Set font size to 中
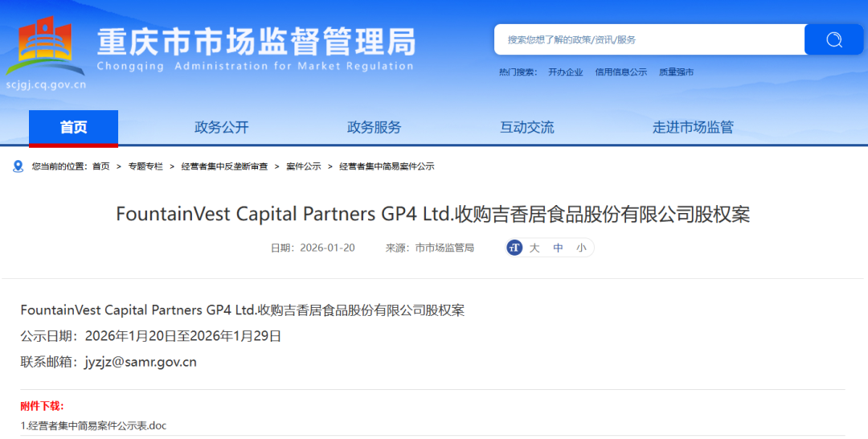 558,248
